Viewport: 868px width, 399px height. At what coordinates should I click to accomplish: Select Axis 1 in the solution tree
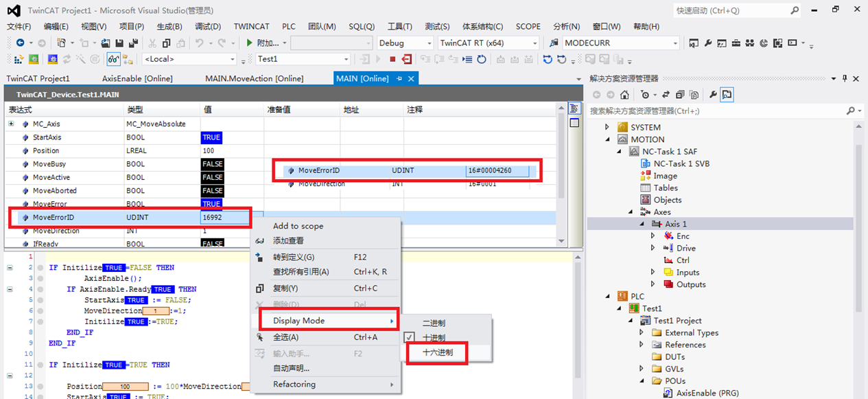click(x=675, y=224)
